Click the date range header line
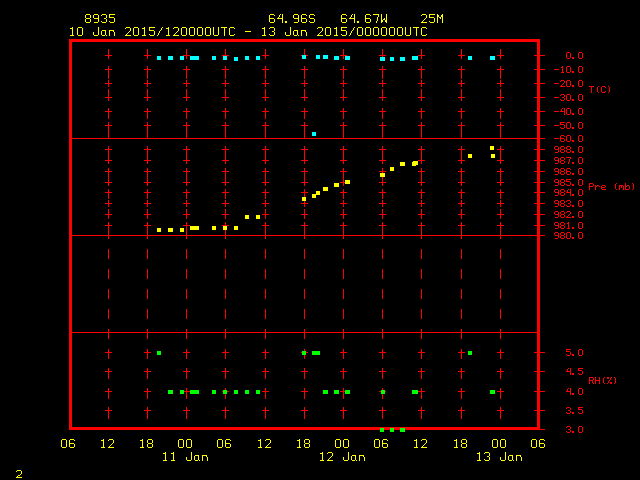The height and width of the screenshot is (480, 640). [x=248, y=32]
